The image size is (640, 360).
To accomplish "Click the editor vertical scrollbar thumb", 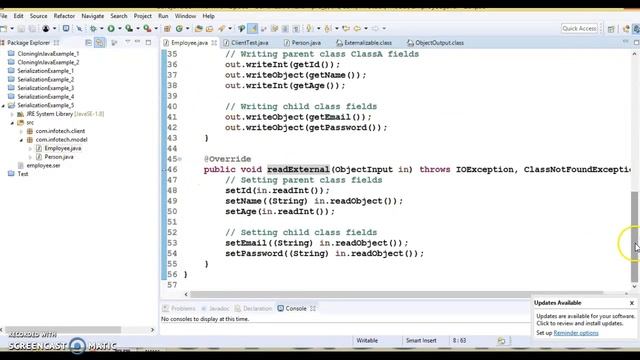I will [635, 237].
